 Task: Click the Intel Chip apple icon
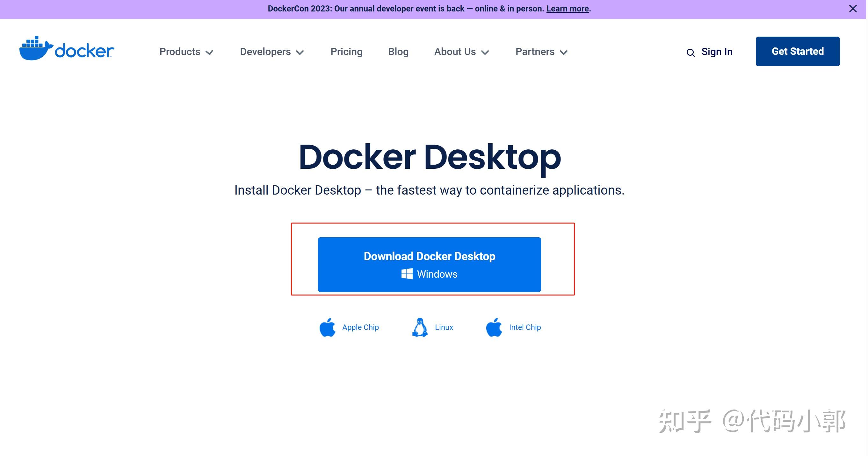(494, 327)
